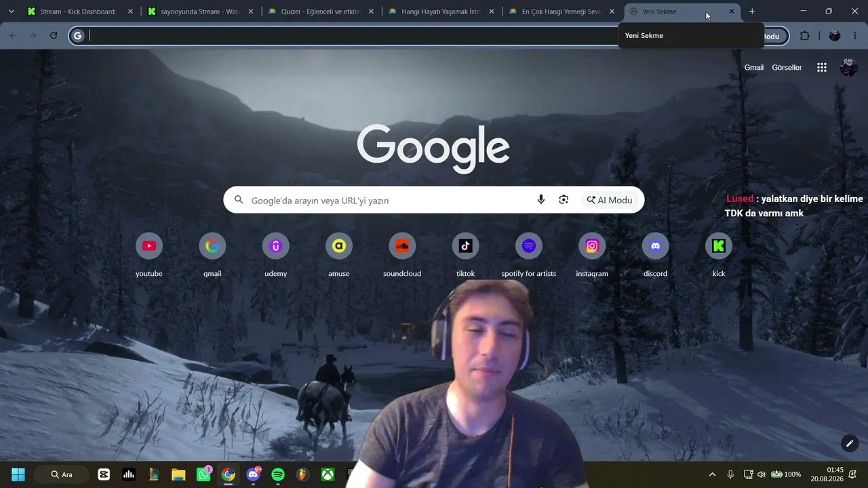Open CapCut from the taskbar
868x488 pixels.
pos(104,474)
